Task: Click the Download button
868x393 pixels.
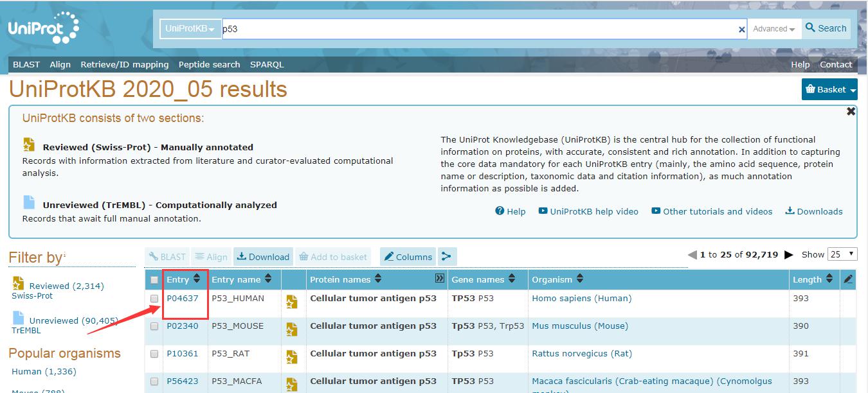Action: pyautogui.click(x=263, y=257)
